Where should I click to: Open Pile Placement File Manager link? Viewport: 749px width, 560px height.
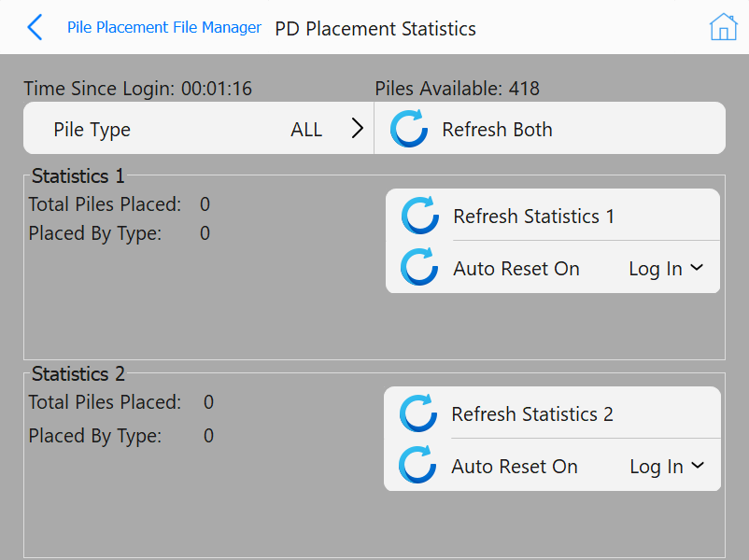[163, 27]
